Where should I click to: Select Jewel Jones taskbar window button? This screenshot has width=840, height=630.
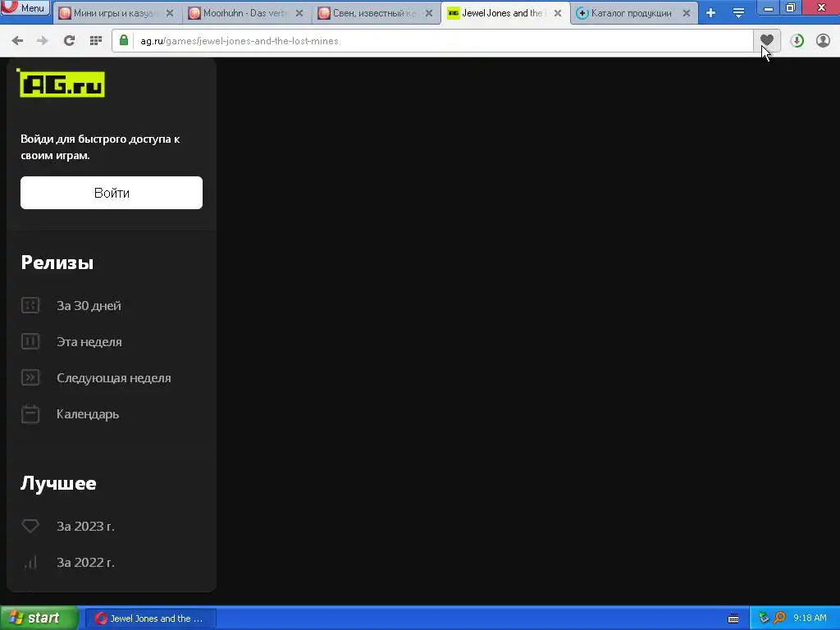tap(151, 619)
